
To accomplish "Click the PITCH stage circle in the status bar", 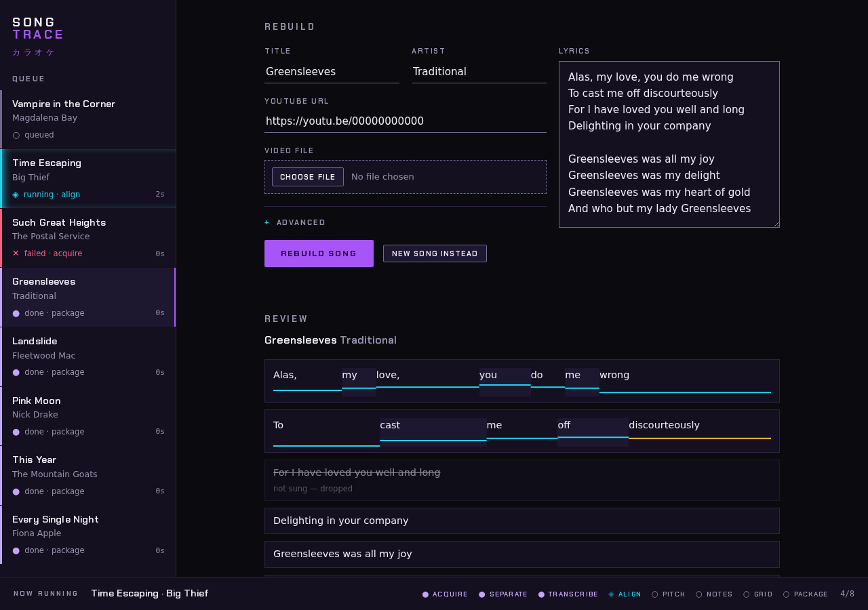I will pyautogui.click(x=655, y=594).
